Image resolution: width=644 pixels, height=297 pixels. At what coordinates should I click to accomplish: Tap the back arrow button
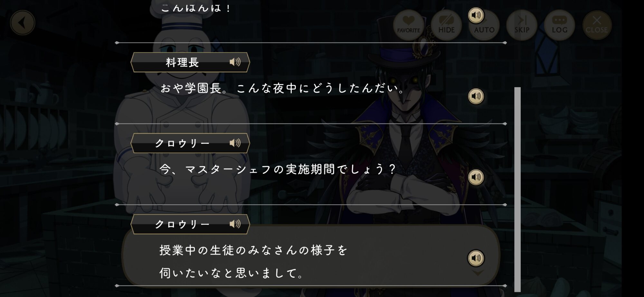click(x=23, y=23)
